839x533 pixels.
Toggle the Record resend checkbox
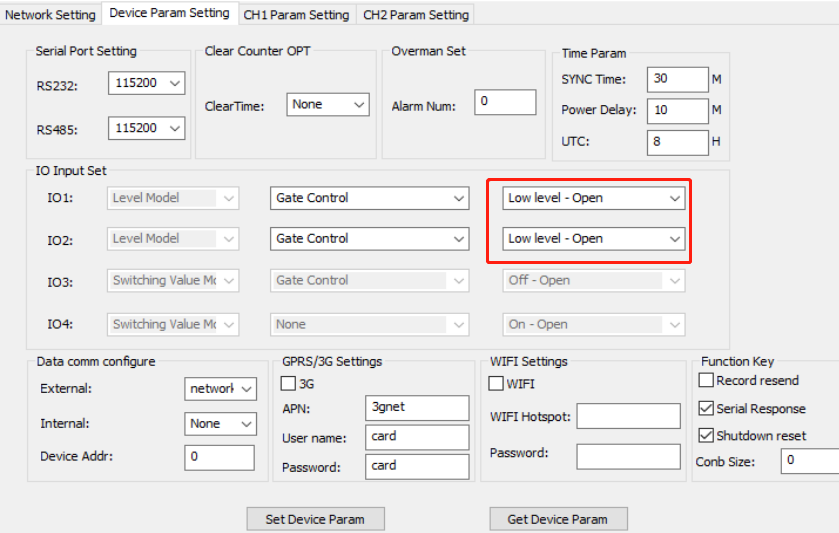(706, 380)
